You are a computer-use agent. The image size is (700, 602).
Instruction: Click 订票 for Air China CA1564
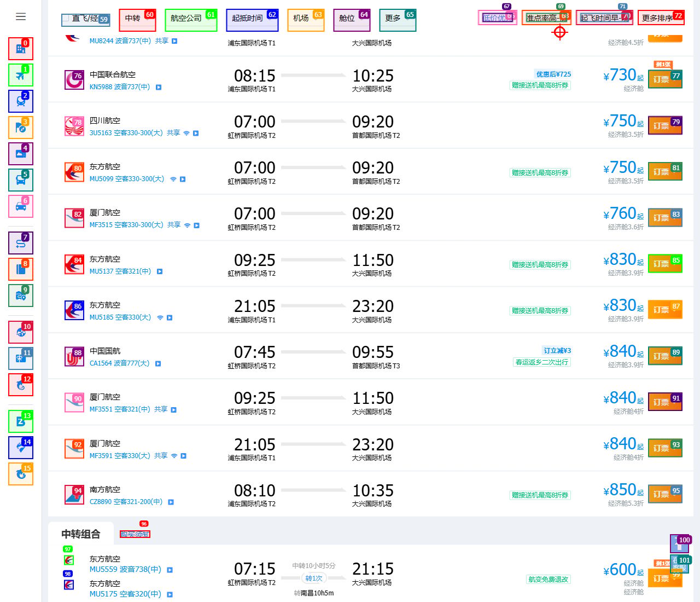[665, 356]
